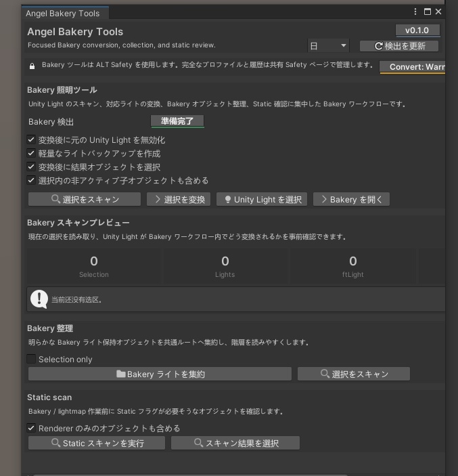Screen dimensions: 458x476
Task: Click the ftLight count card
Action: (352, 266)
